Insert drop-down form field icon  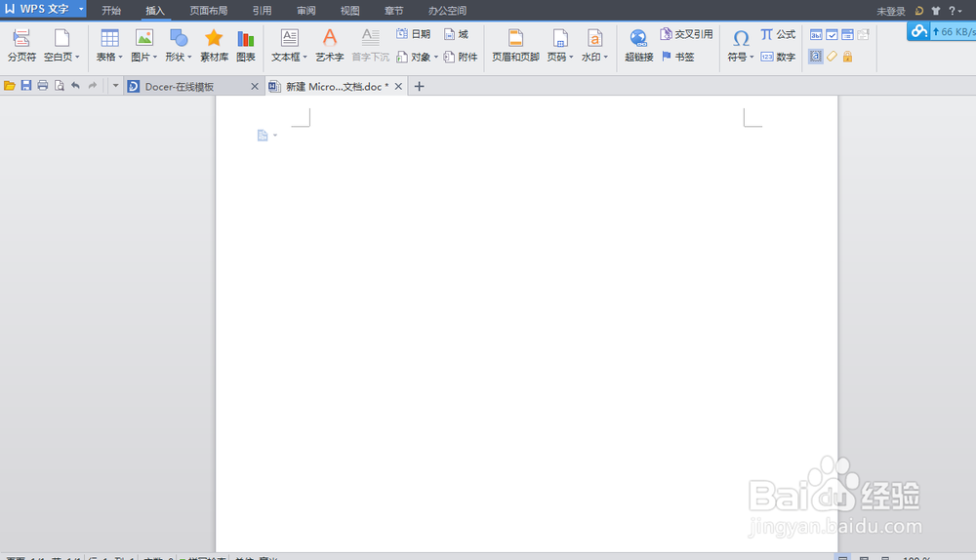point(847,35)
